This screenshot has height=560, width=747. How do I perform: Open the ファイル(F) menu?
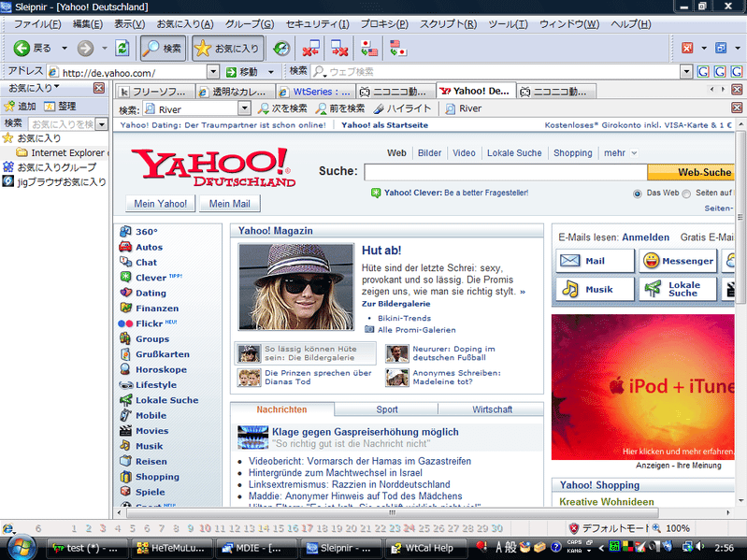[37, 23]
